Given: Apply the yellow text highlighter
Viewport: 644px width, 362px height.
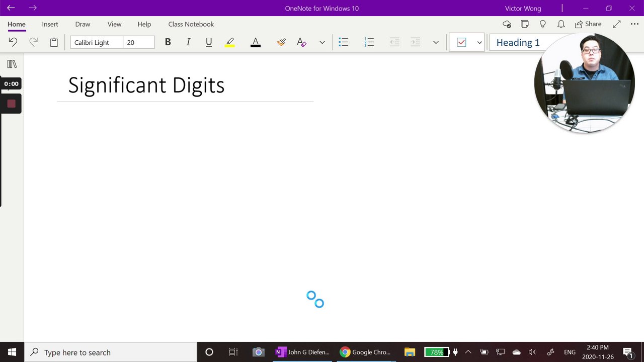Looking at the screenshot, I should coord(230,43).
